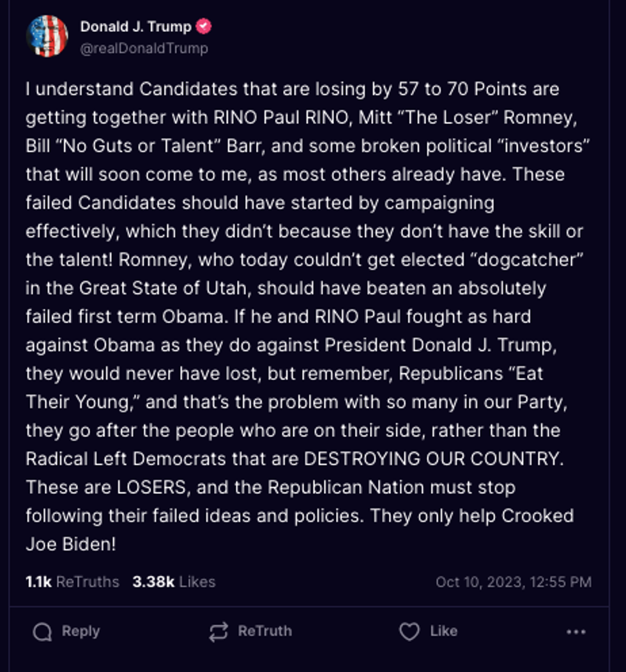
Task: Click the final line "Joe Biden!"
Action: (x=71, y=544)
